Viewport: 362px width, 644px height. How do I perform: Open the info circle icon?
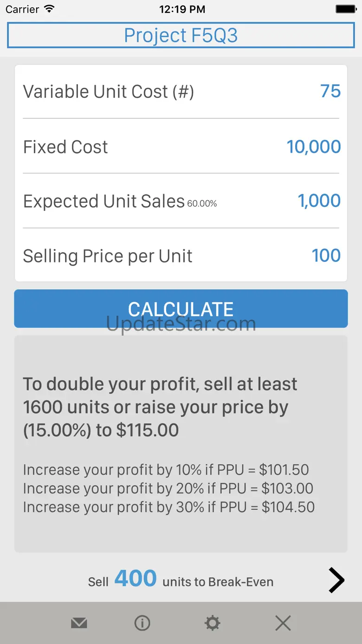click(x=142, y=623)
